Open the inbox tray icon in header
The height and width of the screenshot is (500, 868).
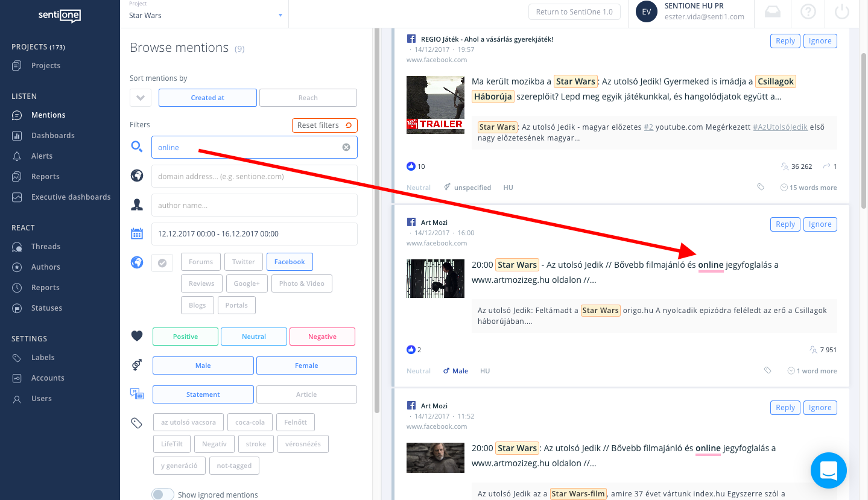pyautogui.click(x=773, y=12)
